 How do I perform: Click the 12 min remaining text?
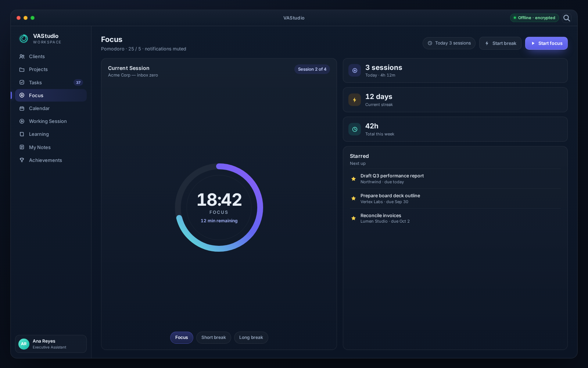tap(219, 221)
